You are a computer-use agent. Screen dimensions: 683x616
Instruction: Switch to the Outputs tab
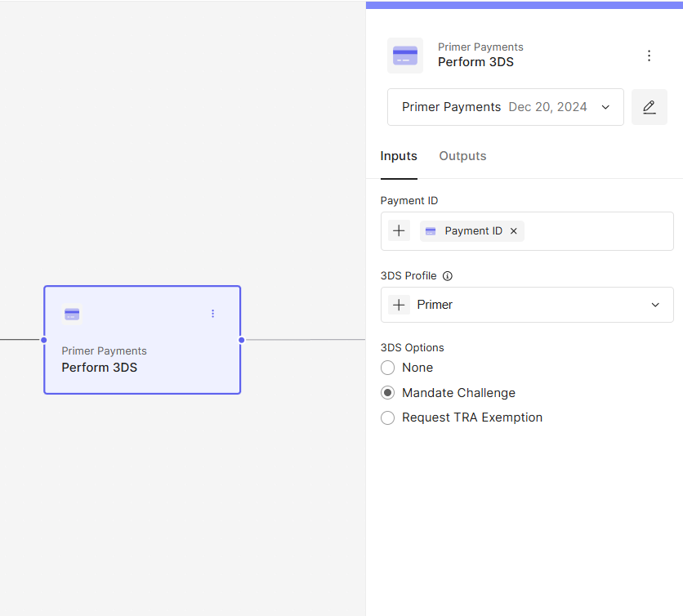click(x=462, y=156)
